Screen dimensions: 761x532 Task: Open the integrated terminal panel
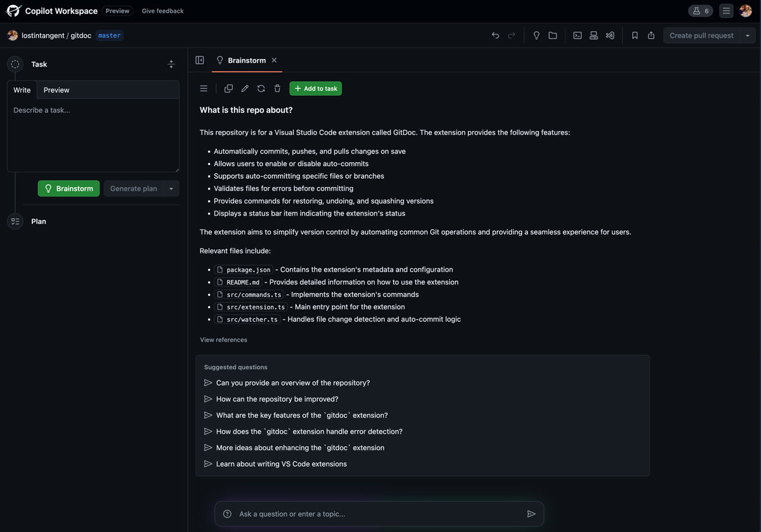coord(577,35)
